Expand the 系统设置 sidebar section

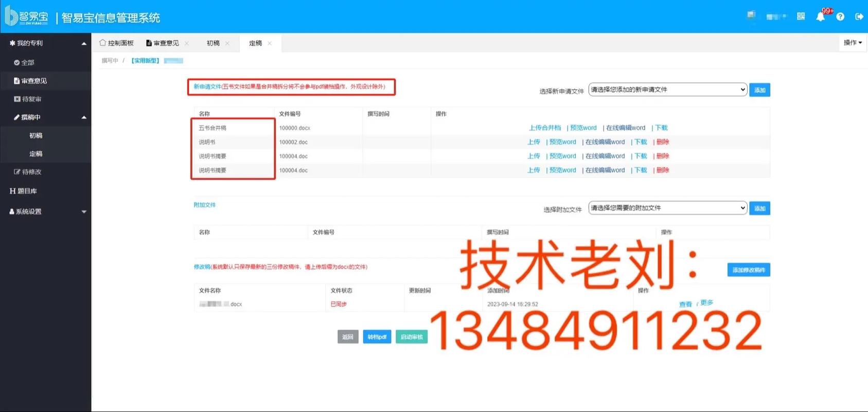coord(45,212)
